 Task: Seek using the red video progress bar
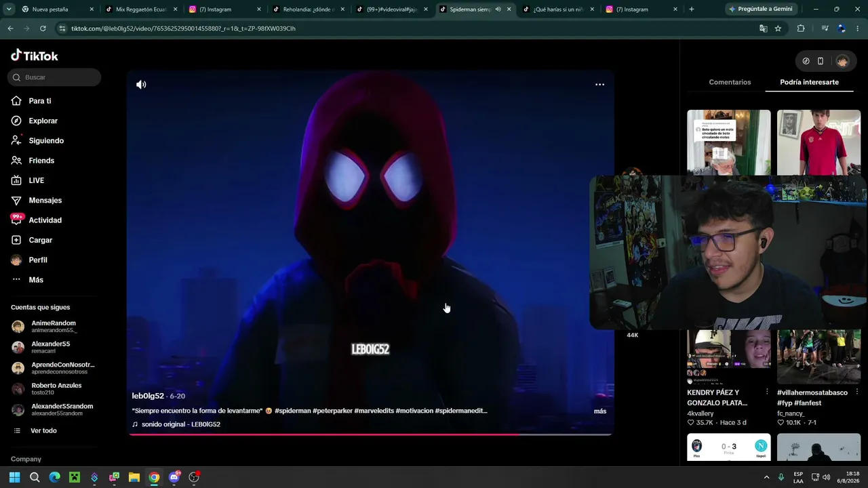370,434
